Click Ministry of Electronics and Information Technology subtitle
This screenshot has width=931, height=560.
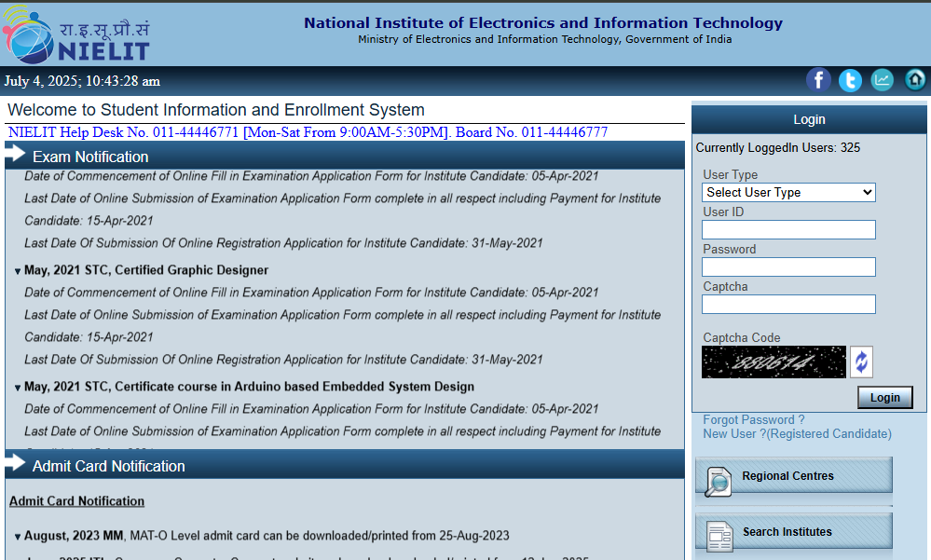click(544, 39)
